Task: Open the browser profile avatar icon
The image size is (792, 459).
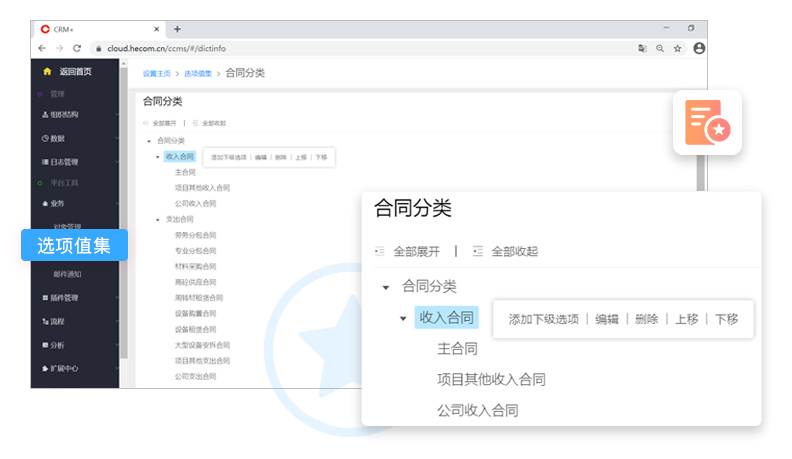Action: [x=699, y=48]
